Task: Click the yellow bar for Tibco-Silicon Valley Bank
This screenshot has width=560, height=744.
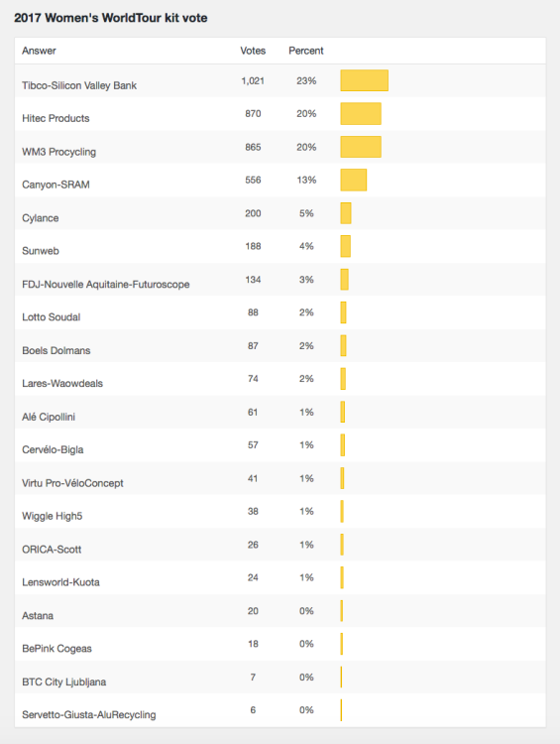Action: (364, 80)
